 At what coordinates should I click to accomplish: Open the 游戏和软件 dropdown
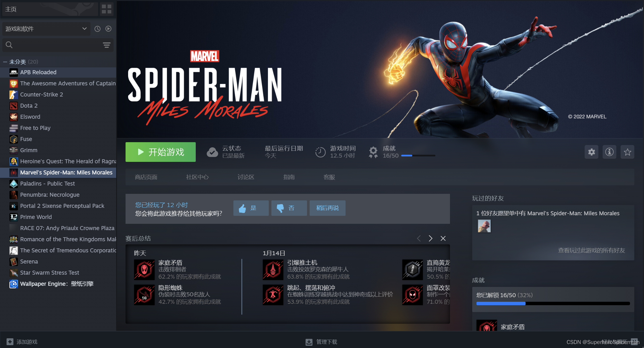pos(46,29)
